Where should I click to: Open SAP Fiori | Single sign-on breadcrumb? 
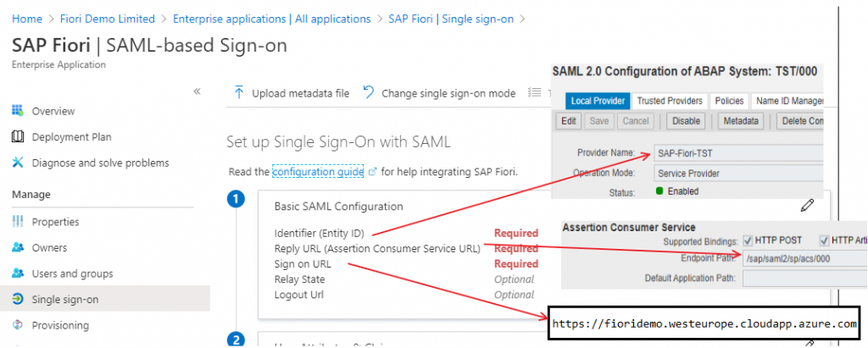[x=451, y=19]
